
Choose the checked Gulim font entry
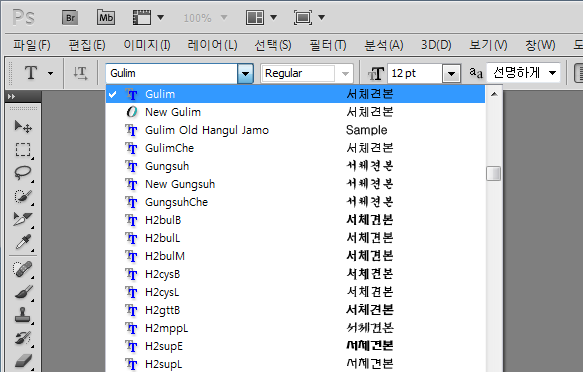click(296, 94)
